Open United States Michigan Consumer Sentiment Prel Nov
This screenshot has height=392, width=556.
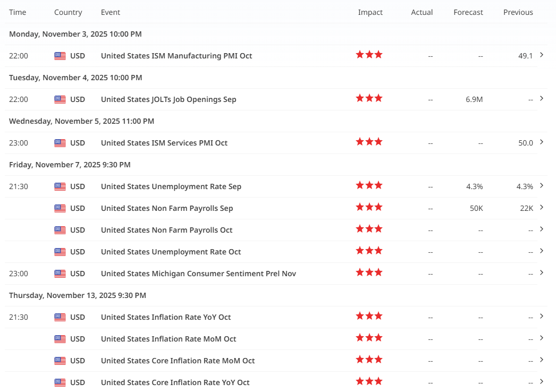198,274
